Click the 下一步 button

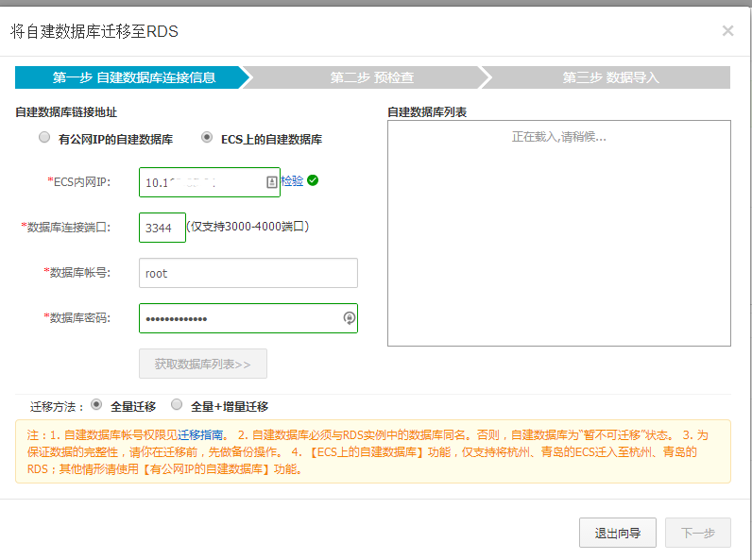pyautogui.click(x=697, y=533)
